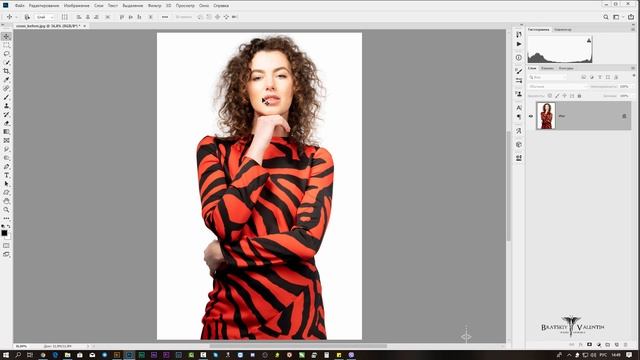
Task: Open the Изображение menu
Action: (x=76, y=6)
